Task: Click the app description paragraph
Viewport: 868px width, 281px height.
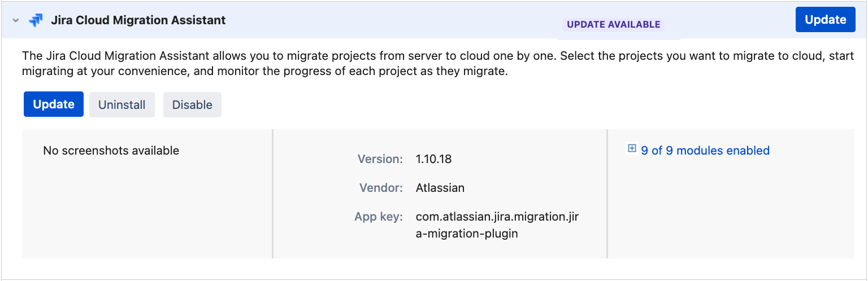Action: pyautogui.click(x=438, y=64)
